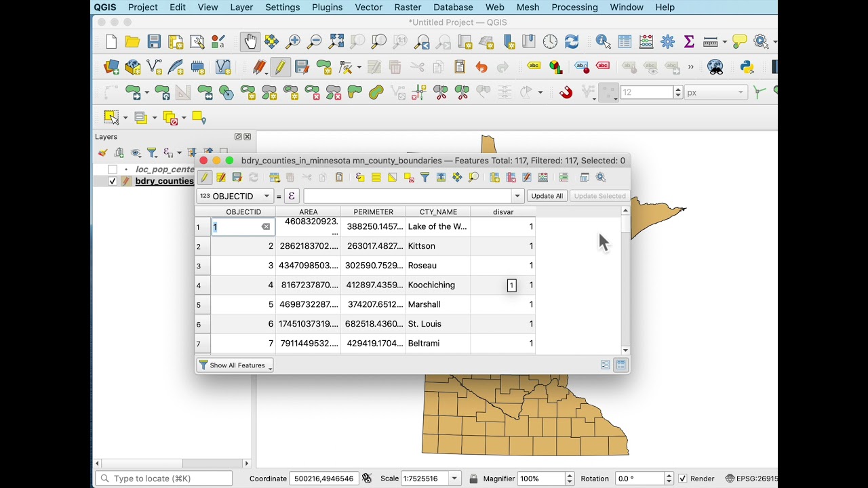Click the Zoom Full extent icon
The image size is (868, 488).
(336, 41)
